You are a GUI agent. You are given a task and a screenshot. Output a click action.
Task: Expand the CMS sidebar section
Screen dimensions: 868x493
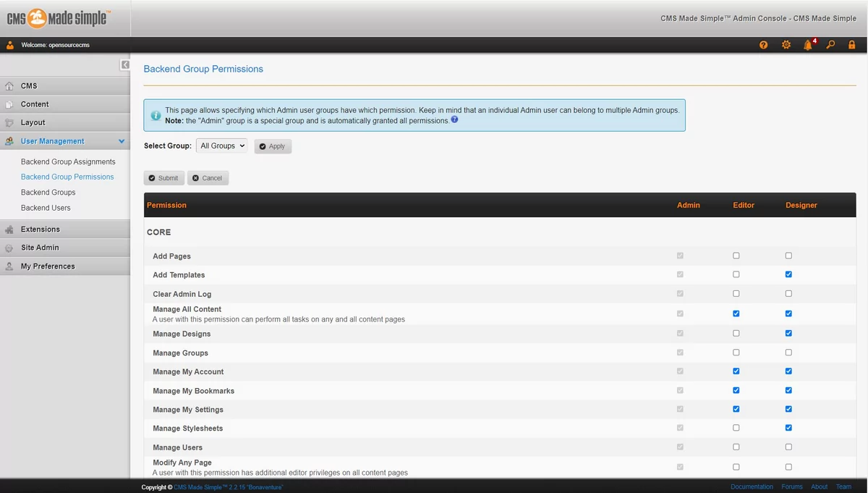tap(65, 86)
